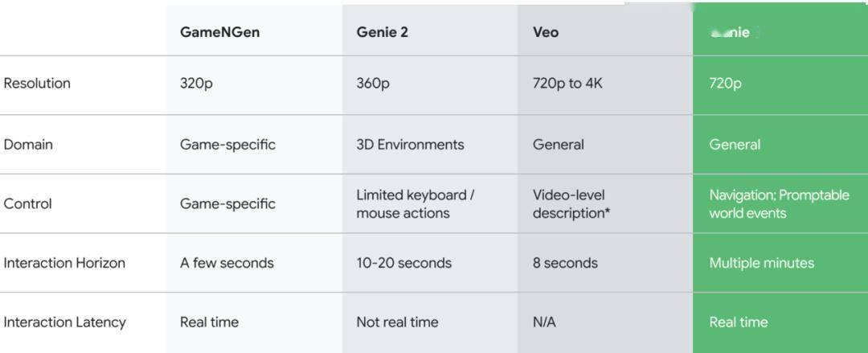Click the Not real time cell
This screenshot has width=868, height=353.
(x=397, y=322)
